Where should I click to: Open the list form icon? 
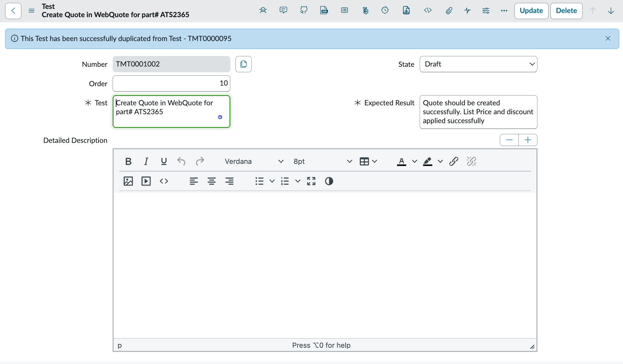coord(344,10)
